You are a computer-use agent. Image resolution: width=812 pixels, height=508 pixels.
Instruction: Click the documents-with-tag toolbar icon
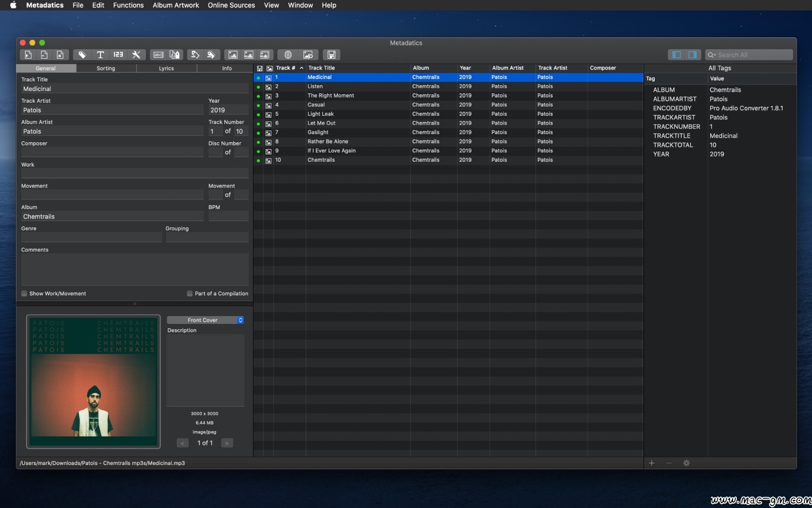pyautogui.click(x=175, y=55)
